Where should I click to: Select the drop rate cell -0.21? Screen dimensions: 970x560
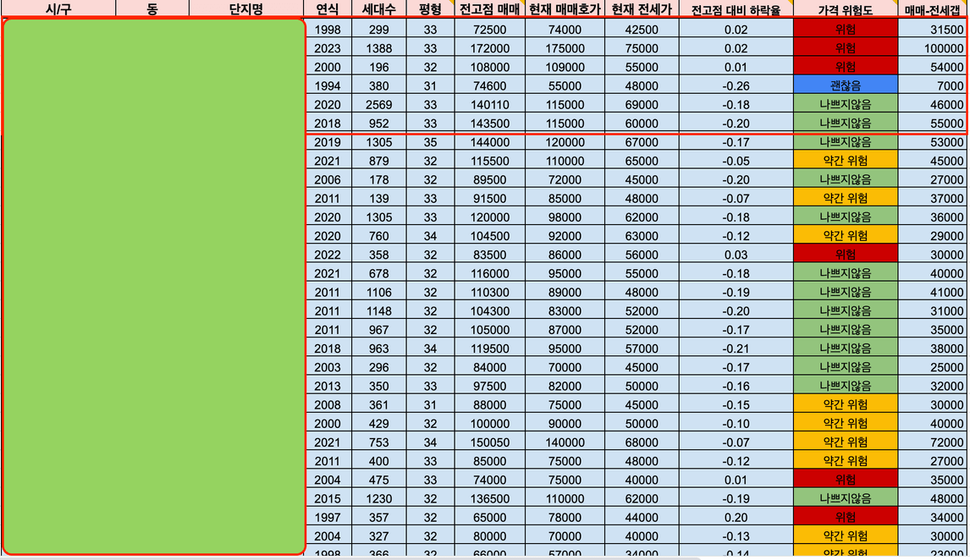736,348
